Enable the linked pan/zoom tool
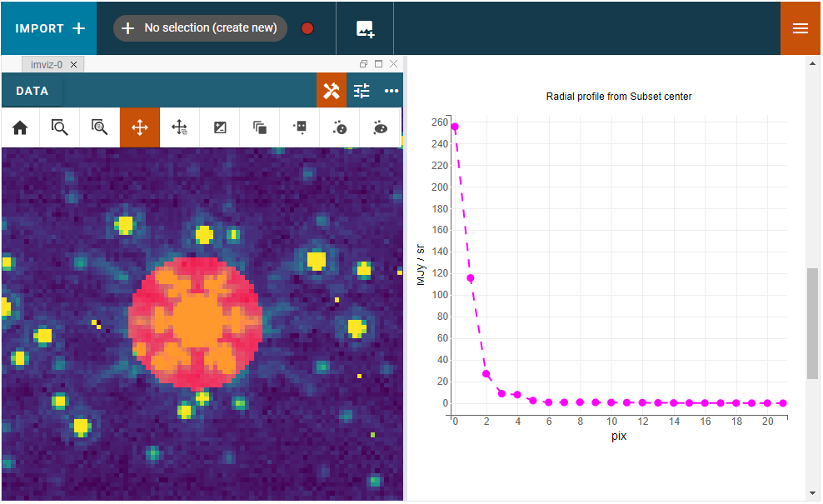This screenshot has width=823, height=504. point(179,127)
